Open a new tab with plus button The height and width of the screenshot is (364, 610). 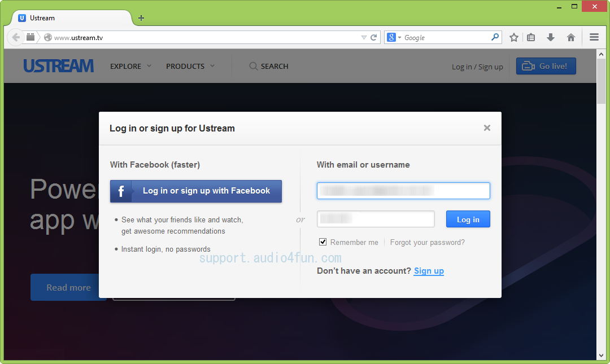click(141, 18)
